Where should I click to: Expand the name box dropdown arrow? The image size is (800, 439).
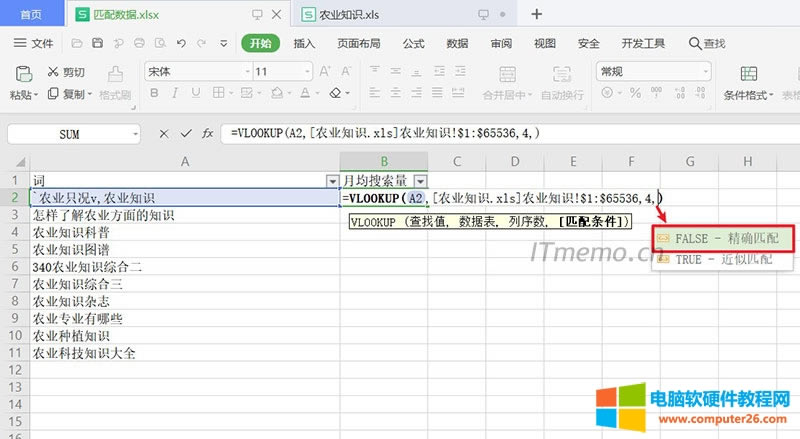click(135, 134)
